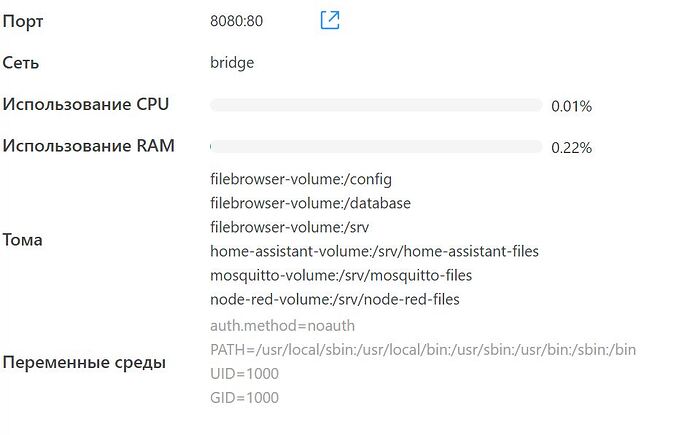The image size is (690, 435).
Task: Click the PATH environment variable line
Action: pyautogui.click(x=423, y=350)
